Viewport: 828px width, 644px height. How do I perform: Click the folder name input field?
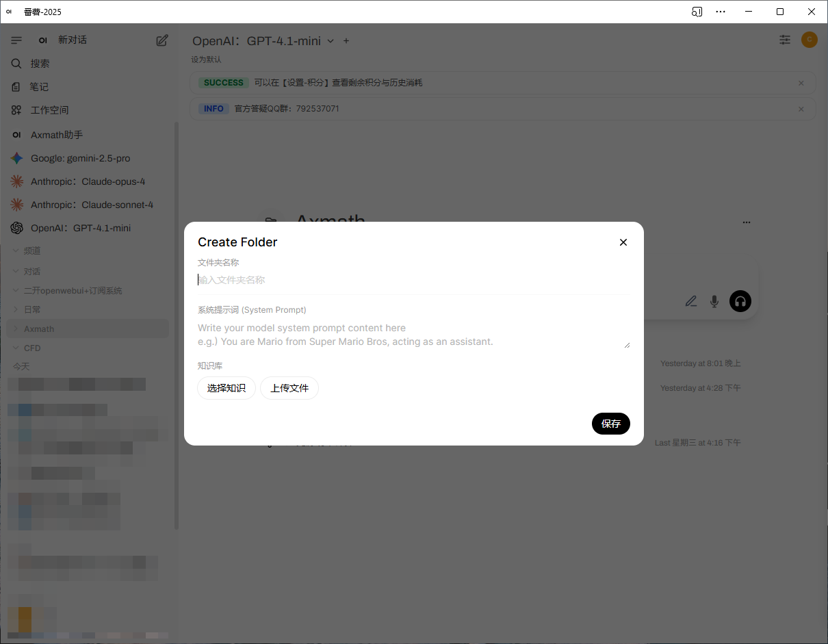(411, 280)
